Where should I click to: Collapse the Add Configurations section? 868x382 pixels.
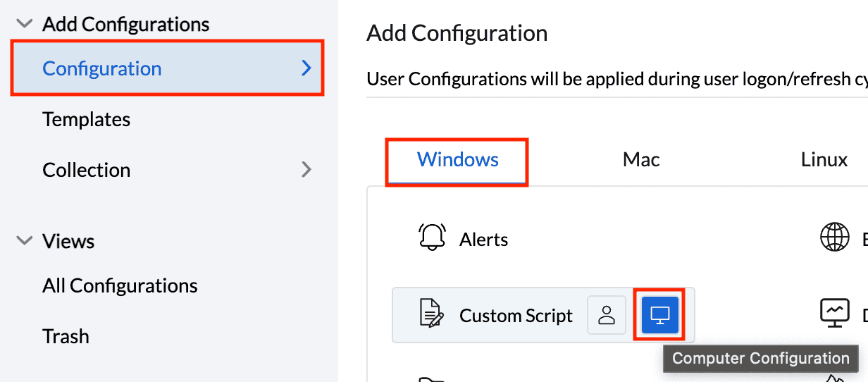(25, 25)
